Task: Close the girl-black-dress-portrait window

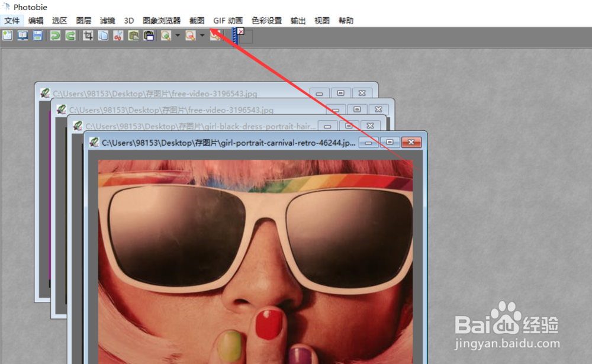Action: tap(371, 125)
